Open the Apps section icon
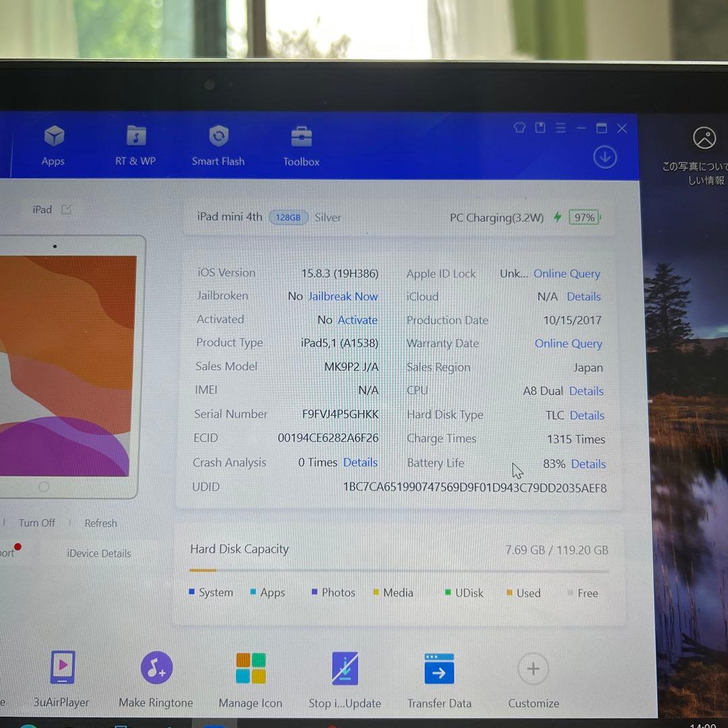The height and width of the screenshot is (728, 728). [x=53, y=145]
